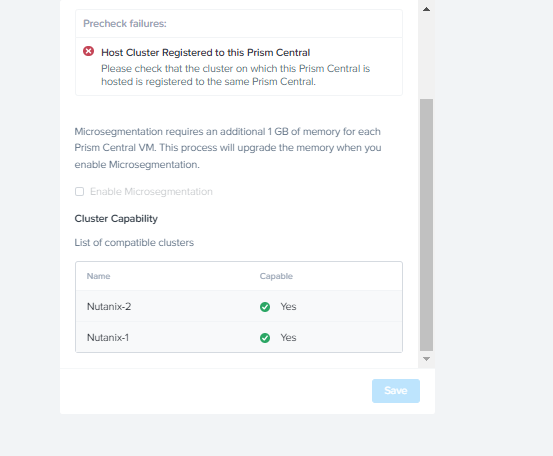
Task: Click the Yes value for Nutanix-2
Action: [288, 306]
